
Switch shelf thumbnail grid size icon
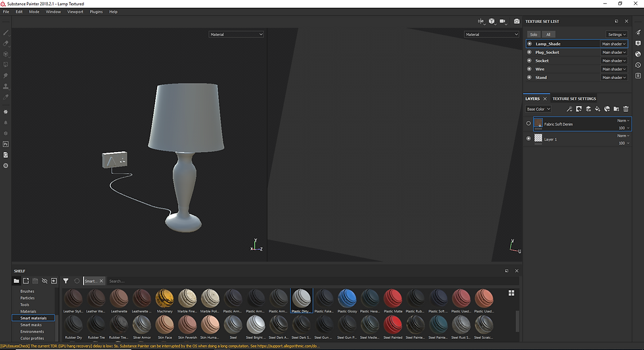511,293
